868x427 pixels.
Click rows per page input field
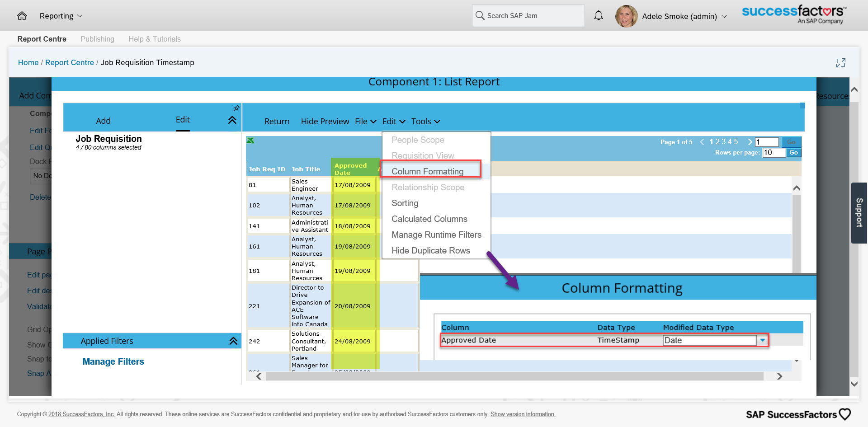(774, 153)
